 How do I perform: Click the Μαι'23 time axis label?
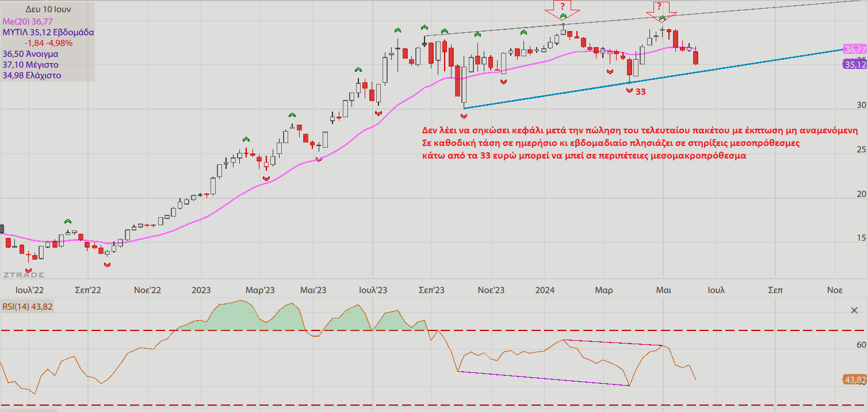(x=313, y=290)
